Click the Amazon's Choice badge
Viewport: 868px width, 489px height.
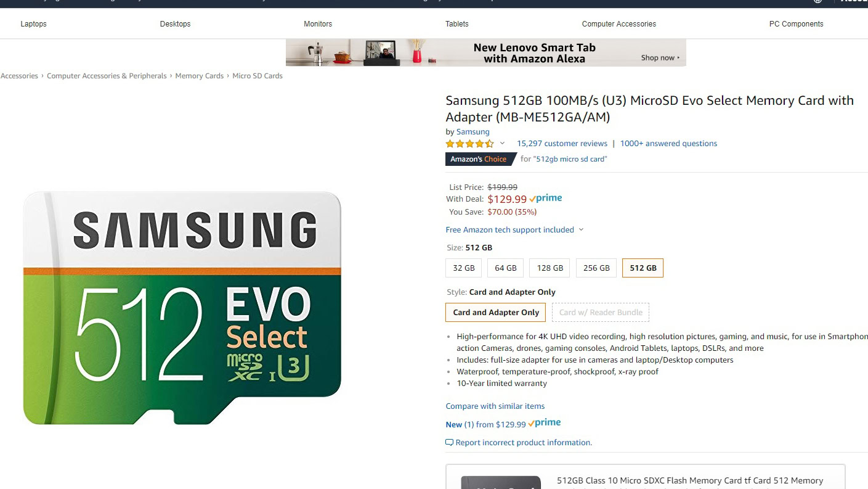pos(478,159)
